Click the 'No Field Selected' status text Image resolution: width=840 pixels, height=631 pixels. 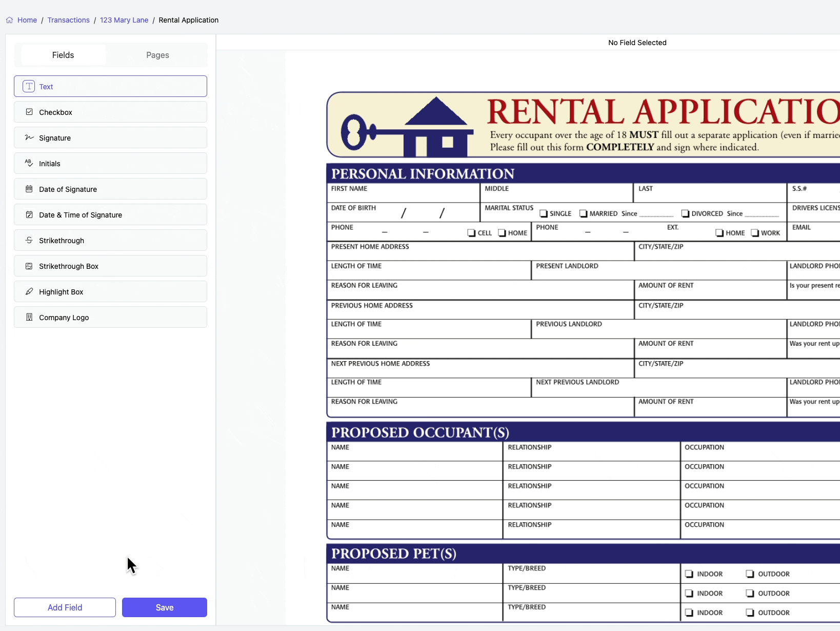coord(637,43)
